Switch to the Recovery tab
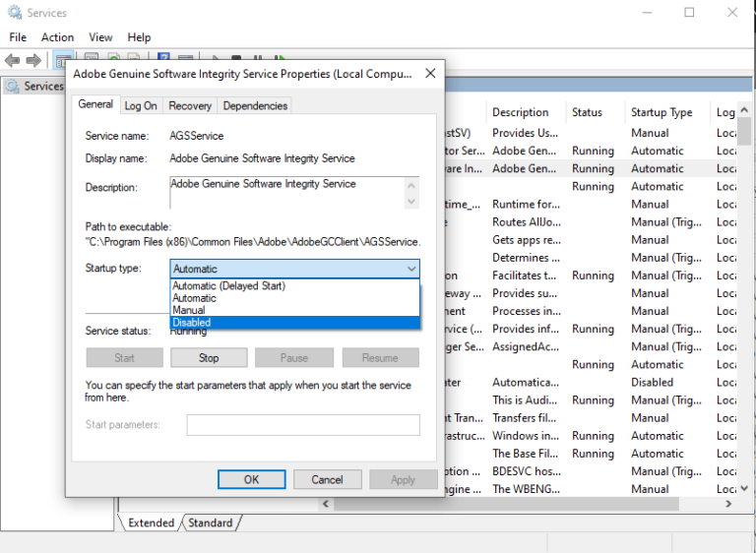Screen dimensions: 756x553 click(x=190, y=105)
